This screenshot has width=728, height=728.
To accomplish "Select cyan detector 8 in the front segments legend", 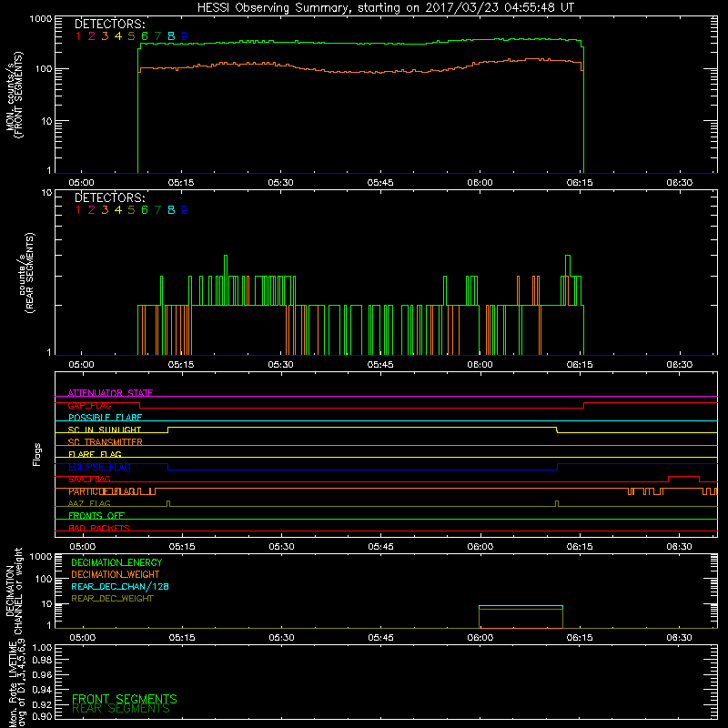I will 171,35.
